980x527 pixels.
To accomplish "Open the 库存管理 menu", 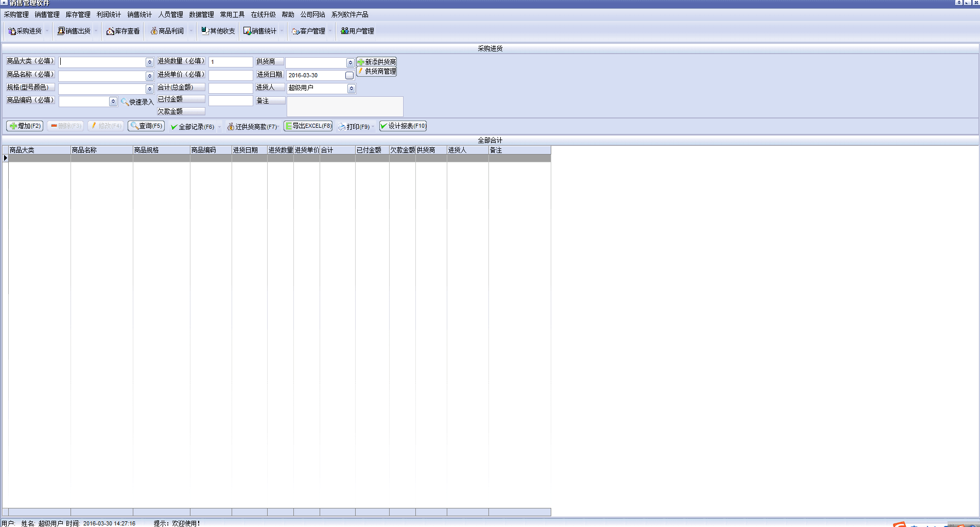I will [x=78, y=14].
